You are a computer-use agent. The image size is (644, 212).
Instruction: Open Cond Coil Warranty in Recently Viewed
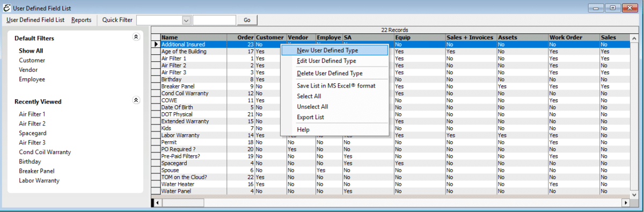(45, 152)
